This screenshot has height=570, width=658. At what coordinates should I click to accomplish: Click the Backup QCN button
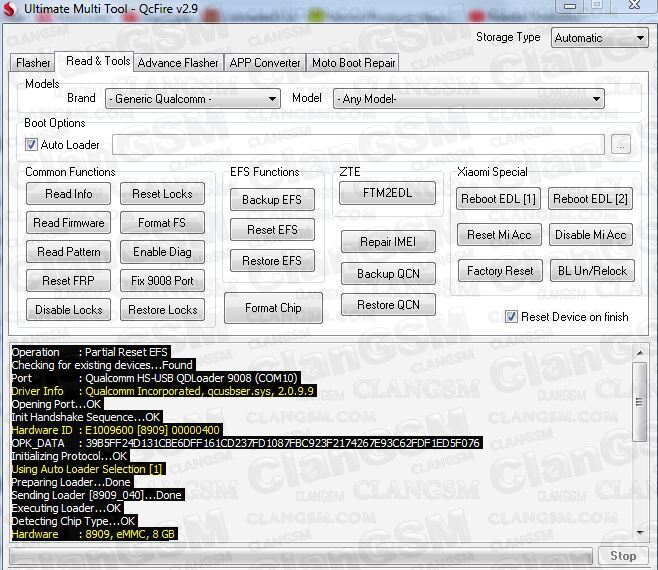[388, 274]
